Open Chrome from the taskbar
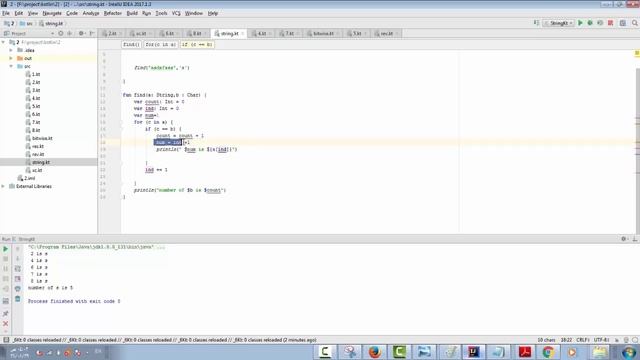 [548, 351]
